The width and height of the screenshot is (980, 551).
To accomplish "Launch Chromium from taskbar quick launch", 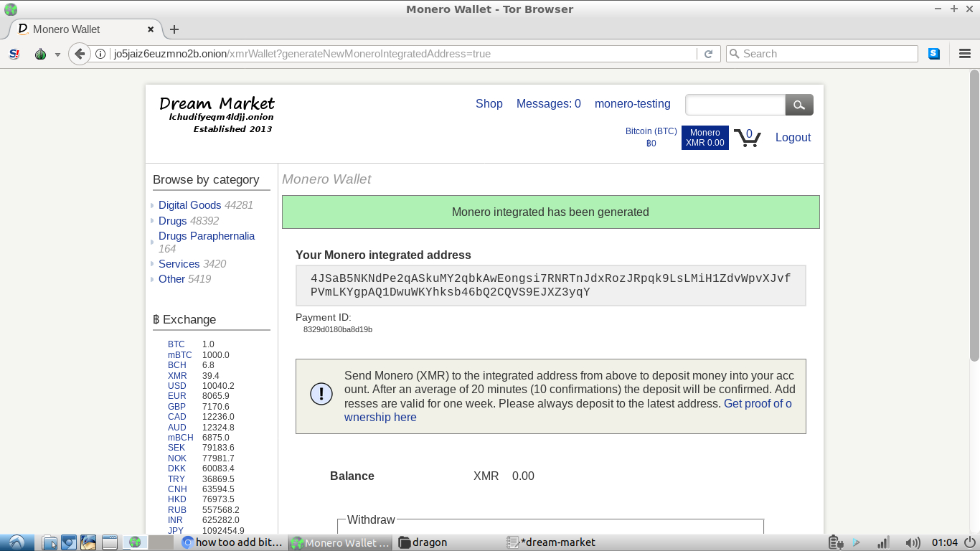I will point(69,542).
